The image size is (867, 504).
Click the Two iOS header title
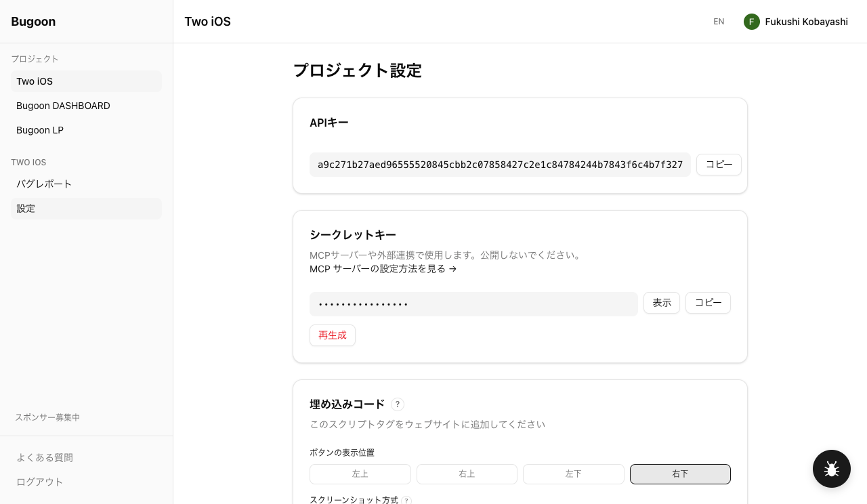pos(207,22)
